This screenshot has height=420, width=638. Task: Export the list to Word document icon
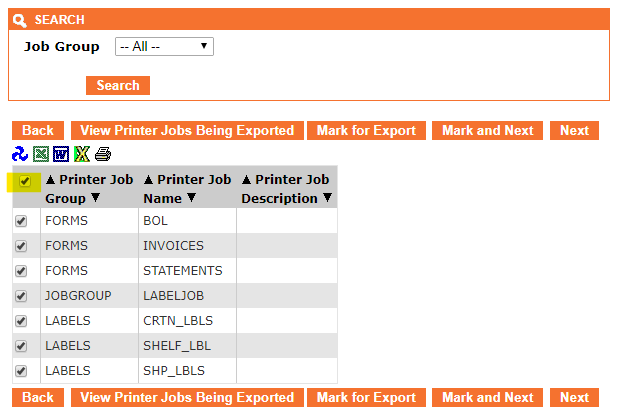coord(61,154)
